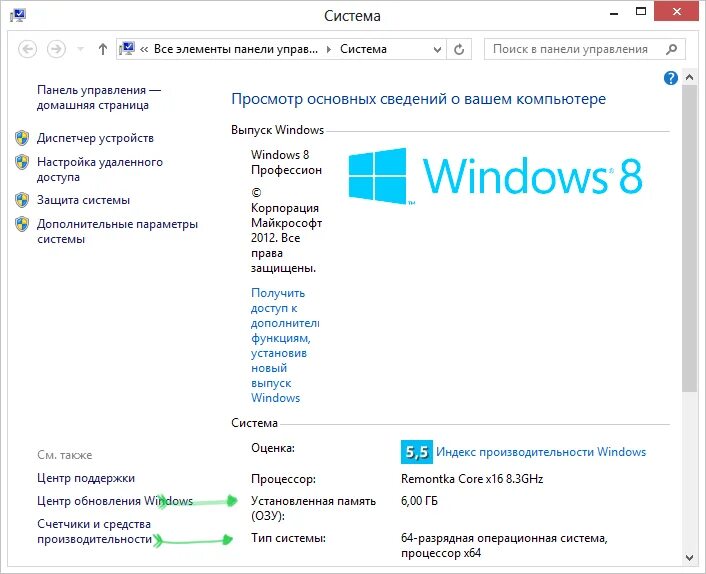Screen dimensions: 706x574
Task: Click the Forward navigation arrow
Action: coord(56,49)
